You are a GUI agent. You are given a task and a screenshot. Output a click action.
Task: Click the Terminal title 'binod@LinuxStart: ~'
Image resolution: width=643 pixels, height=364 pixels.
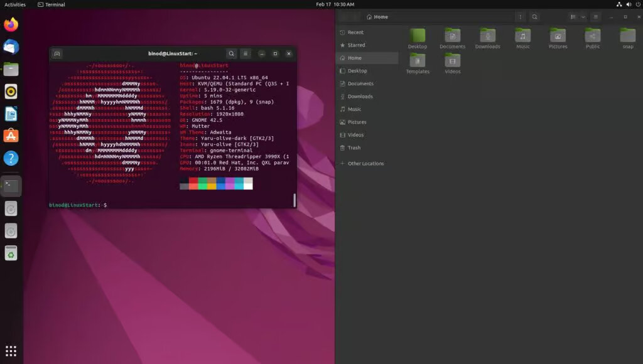[x=173, y=54]
